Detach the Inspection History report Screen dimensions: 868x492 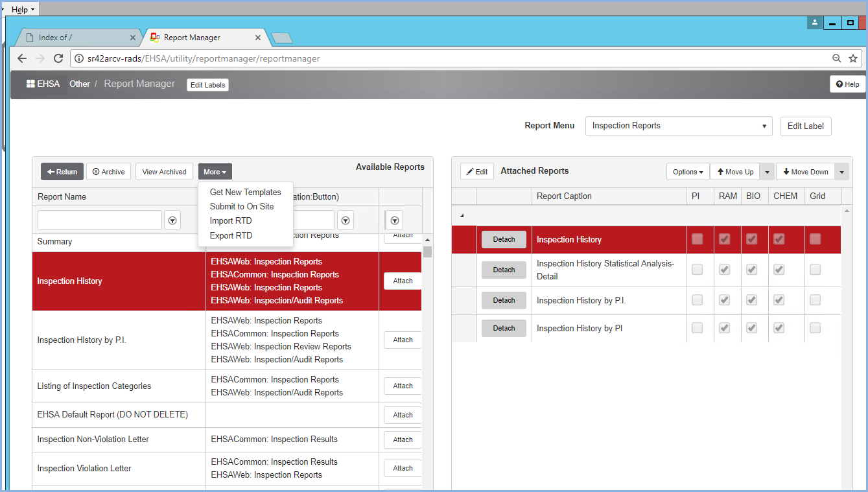point(504,239)
